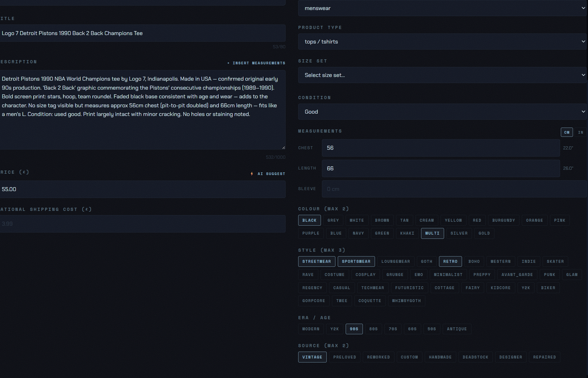The width and height of the screenshot is (588, 378).
Task: Toggle off the RETRO style tag
Action: coord(450,261)
